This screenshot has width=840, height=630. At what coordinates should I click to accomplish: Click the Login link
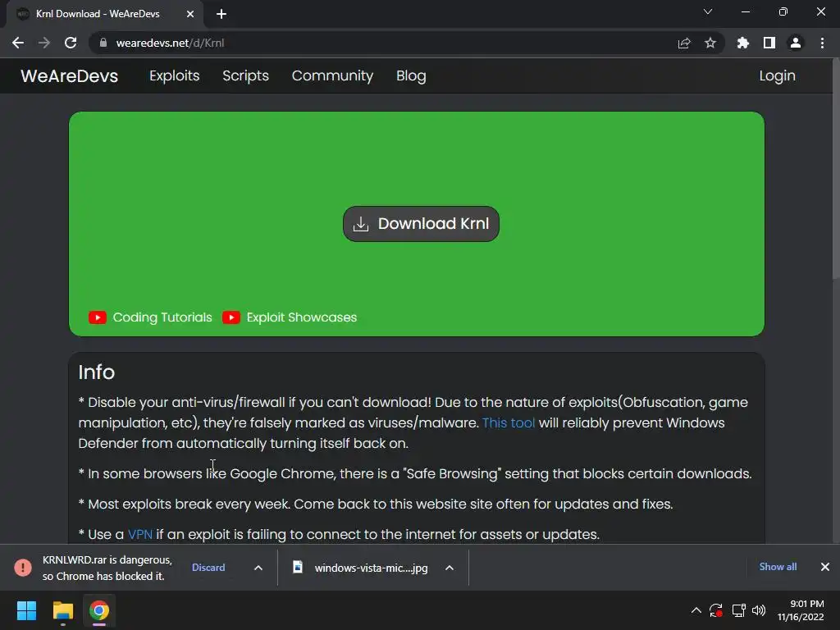click(777, 75)
